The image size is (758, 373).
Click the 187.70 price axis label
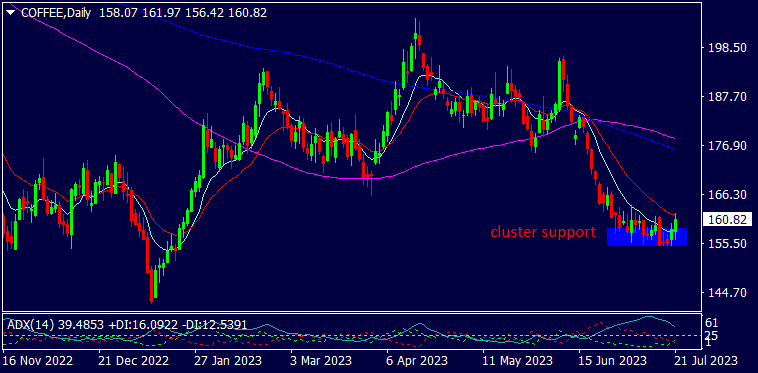coord(728,97)
